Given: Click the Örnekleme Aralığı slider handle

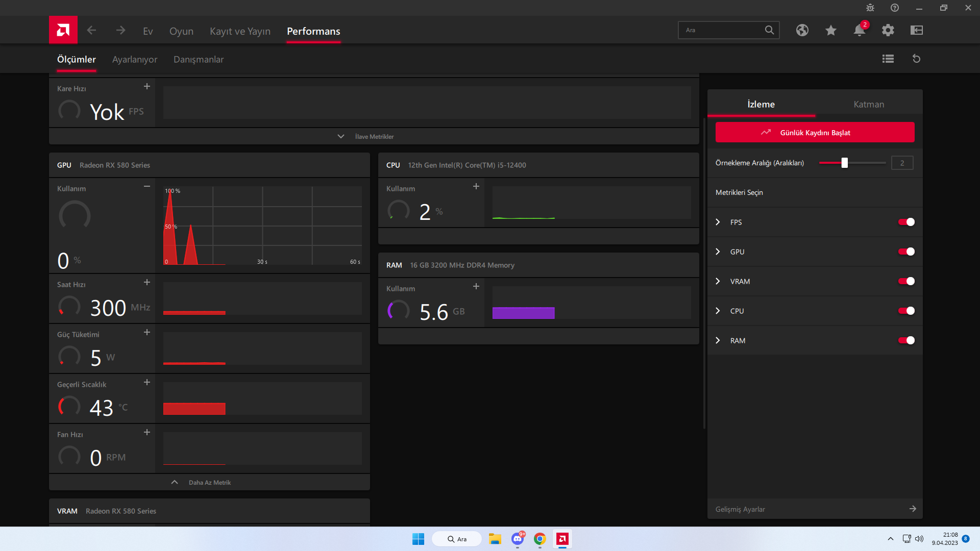Looking at the screenshot, I should [845, 163].
